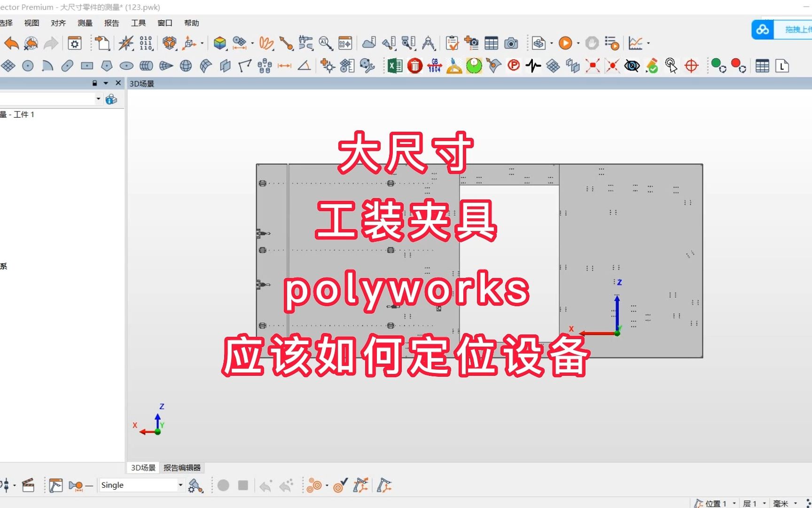Click the camera snapshot icon
This screenshot has width=812, height=508.
[x=511, y=43]
